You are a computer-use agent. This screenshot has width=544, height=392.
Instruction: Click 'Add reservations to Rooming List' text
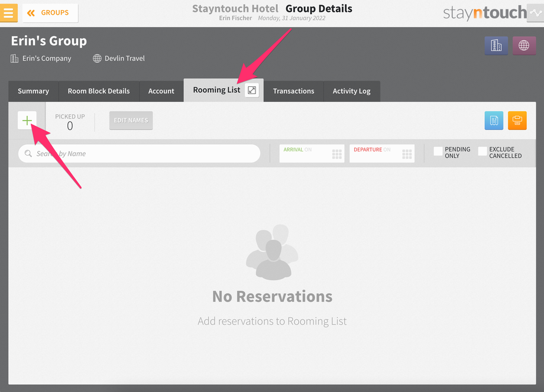(273, 321)
